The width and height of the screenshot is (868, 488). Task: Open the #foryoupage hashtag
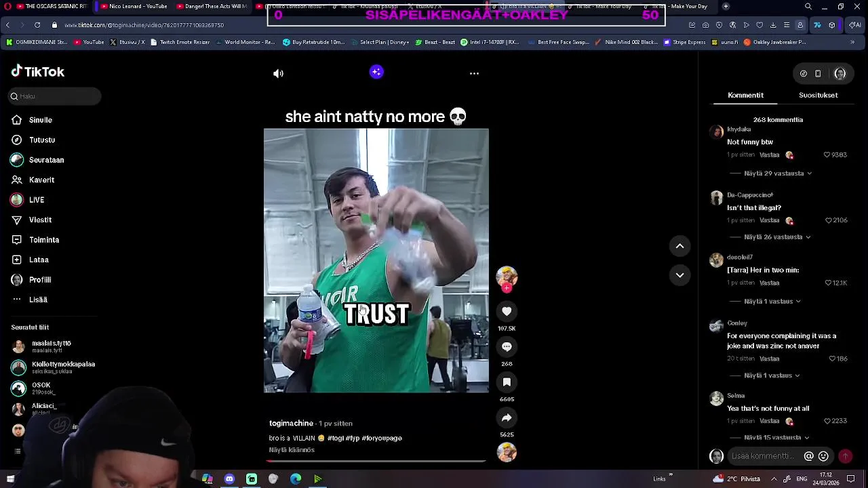[382, 439]
